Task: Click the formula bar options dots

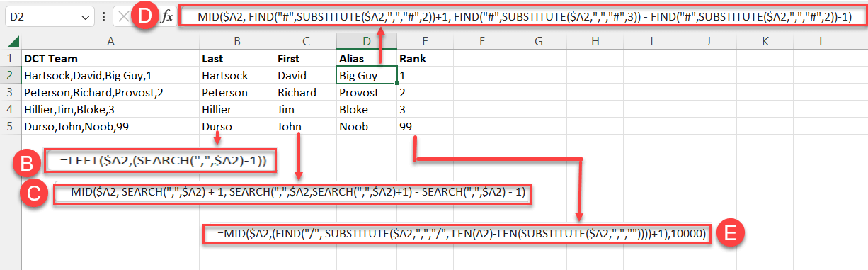Action: coord(105,16)
